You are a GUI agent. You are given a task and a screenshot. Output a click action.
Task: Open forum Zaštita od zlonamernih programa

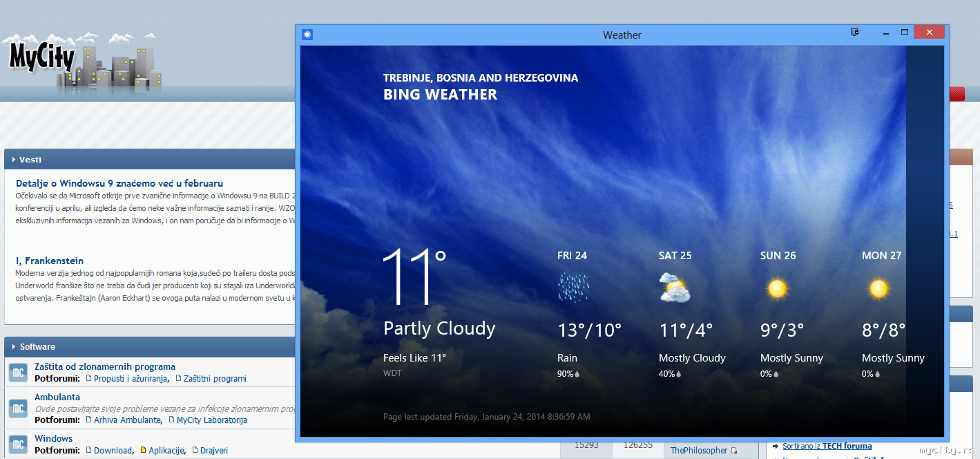pyautogui.click(x=105, y=366)
